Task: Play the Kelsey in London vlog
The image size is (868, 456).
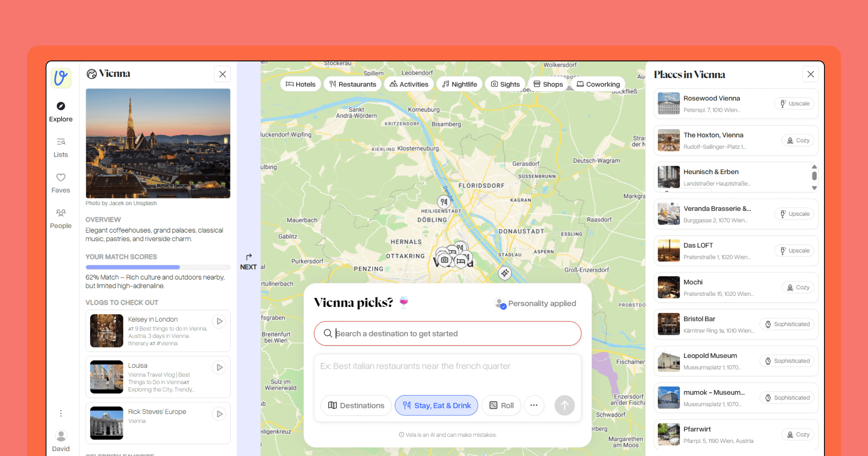Action: point(219,321)
